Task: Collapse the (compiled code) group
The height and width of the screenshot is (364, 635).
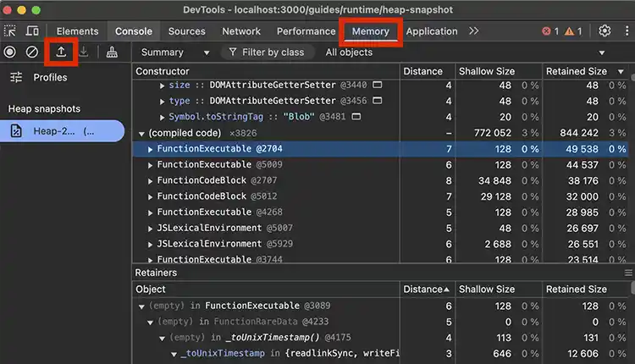Action: tap(141, 134)
